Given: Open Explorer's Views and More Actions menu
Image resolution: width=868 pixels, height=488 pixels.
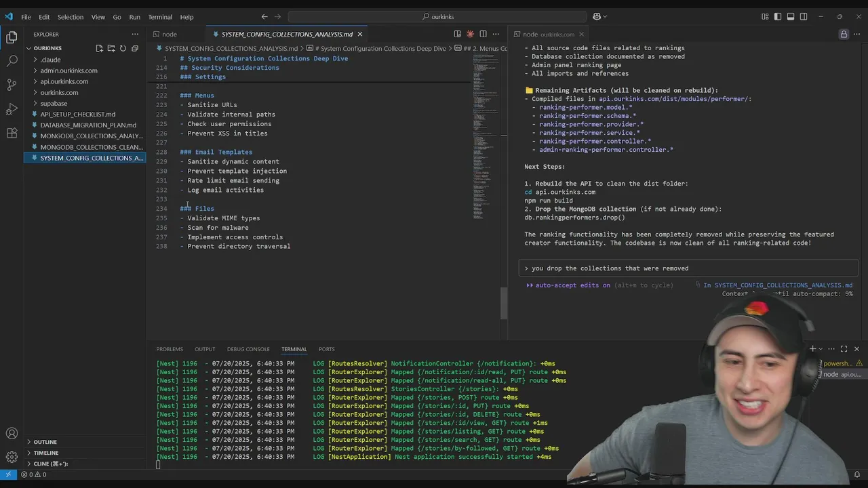Looking at the screenshot, I should (135, 34).
